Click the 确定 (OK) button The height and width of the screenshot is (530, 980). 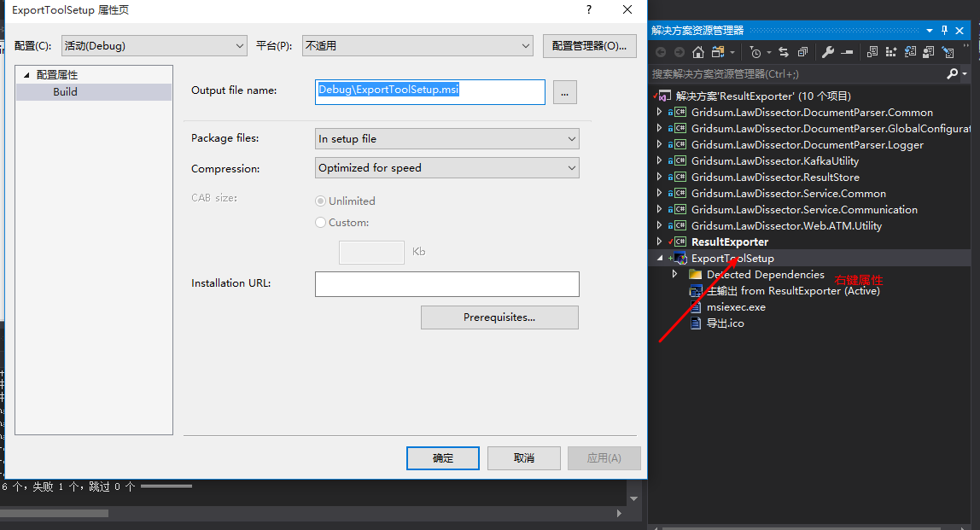443,458
